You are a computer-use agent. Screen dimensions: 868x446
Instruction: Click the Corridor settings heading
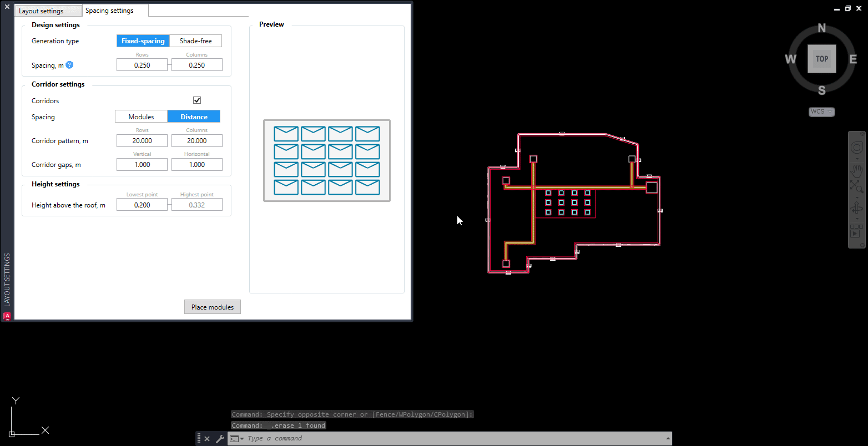pos(58,84)
